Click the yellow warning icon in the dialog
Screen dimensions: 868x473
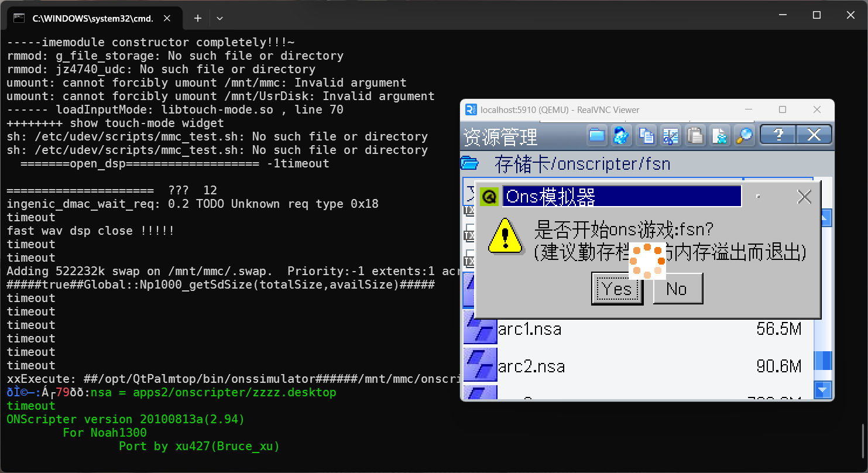(505, 235)
